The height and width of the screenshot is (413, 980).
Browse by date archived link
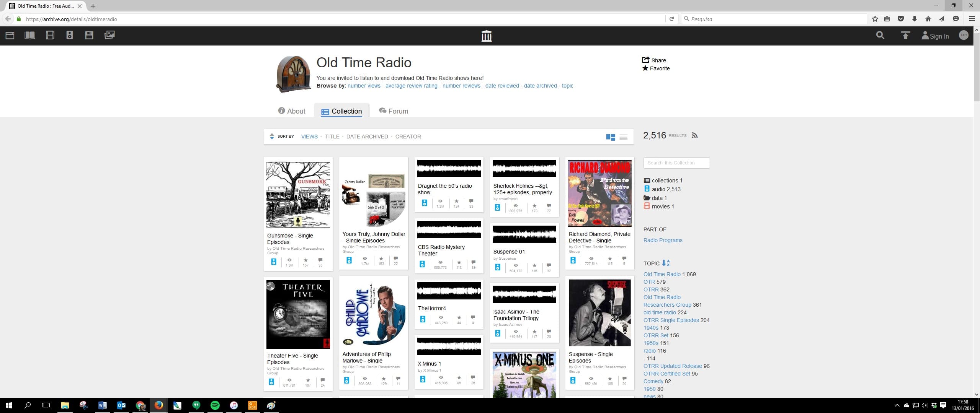[x=541, y=86]
